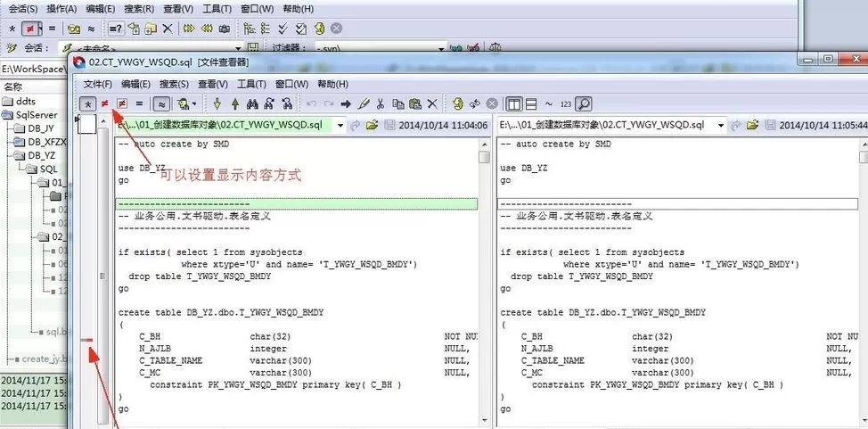Click the black Copy to Right arrow

click(x=346, y=103)
